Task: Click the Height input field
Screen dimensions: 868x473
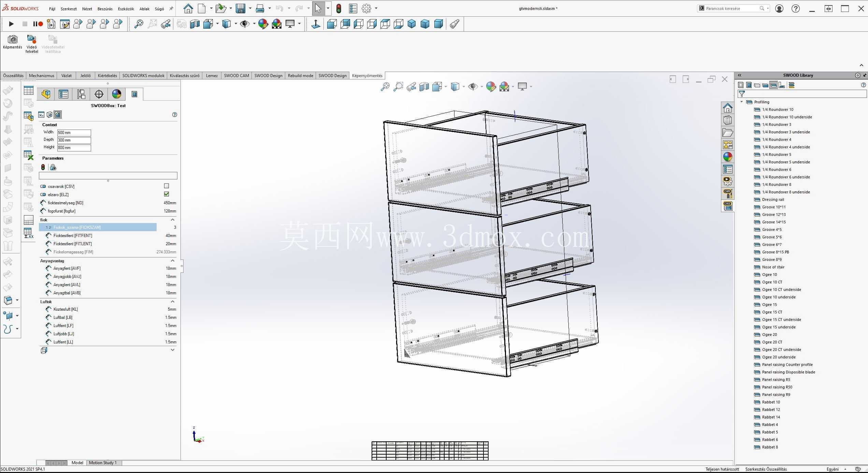Action: point(74,148)
